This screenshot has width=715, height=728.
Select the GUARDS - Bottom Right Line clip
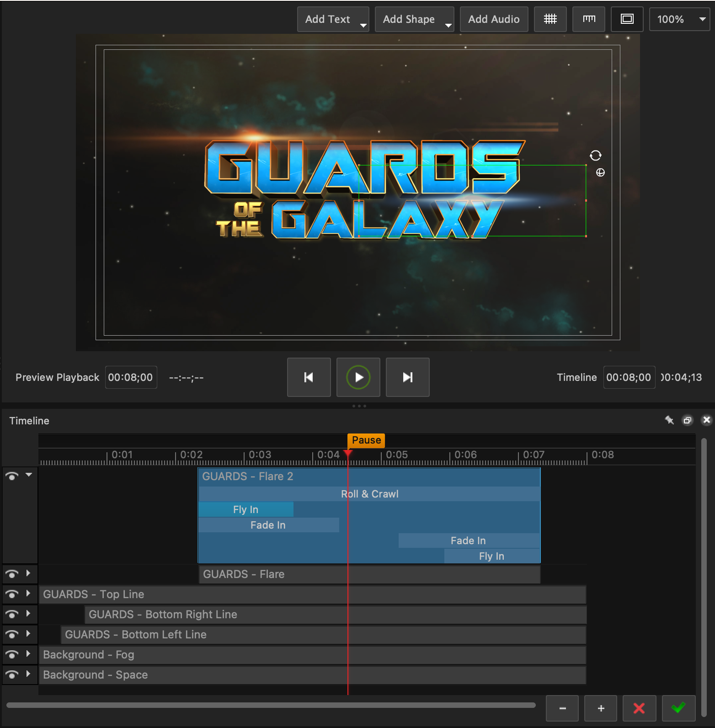point(335,615)
